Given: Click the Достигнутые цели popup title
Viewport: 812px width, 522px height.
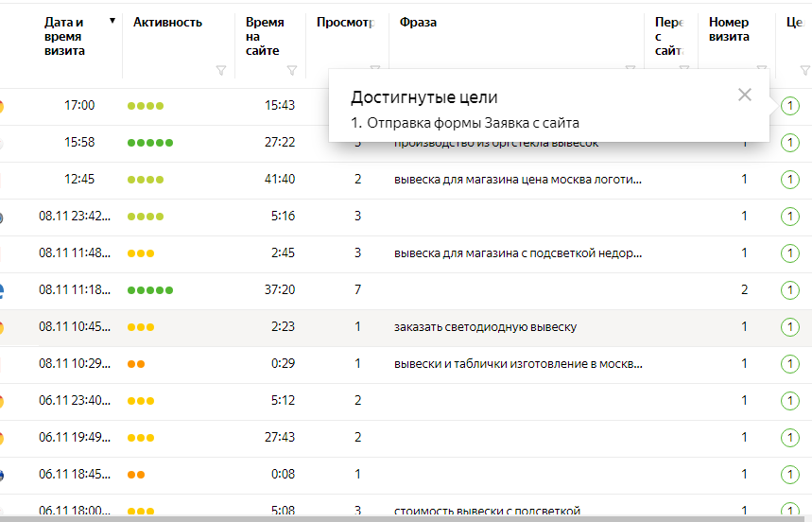Looking at the screenshot, I should (424, 97).
